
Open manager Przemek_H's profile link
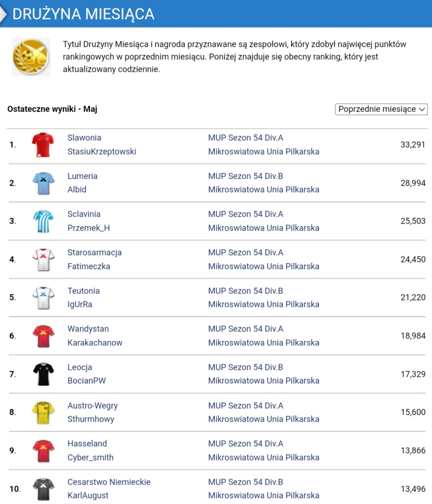(88, 228)
